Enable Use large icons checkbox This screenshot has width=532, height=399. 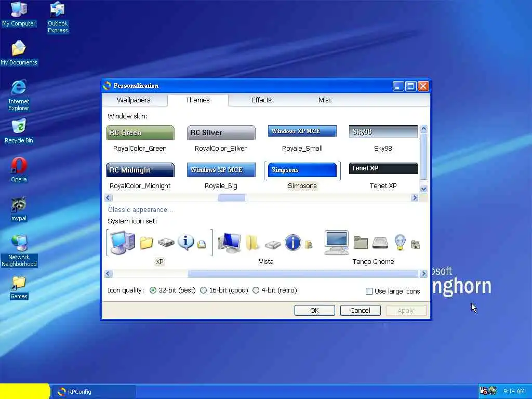369,291
